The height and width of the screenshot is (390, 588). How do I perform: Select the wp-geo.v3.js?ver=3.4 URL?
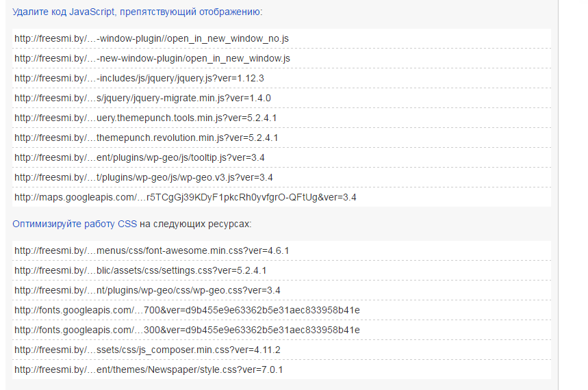(144, 178)
